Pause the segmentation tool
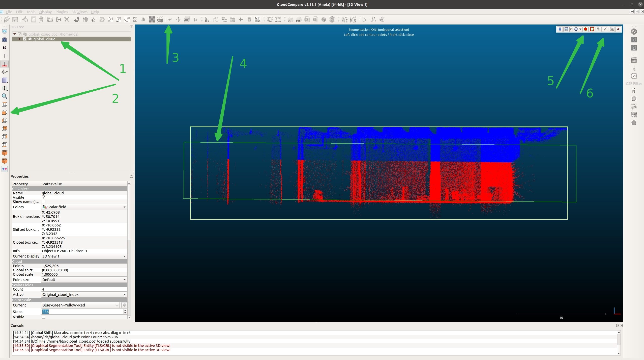644x360 pixels. 560,29
